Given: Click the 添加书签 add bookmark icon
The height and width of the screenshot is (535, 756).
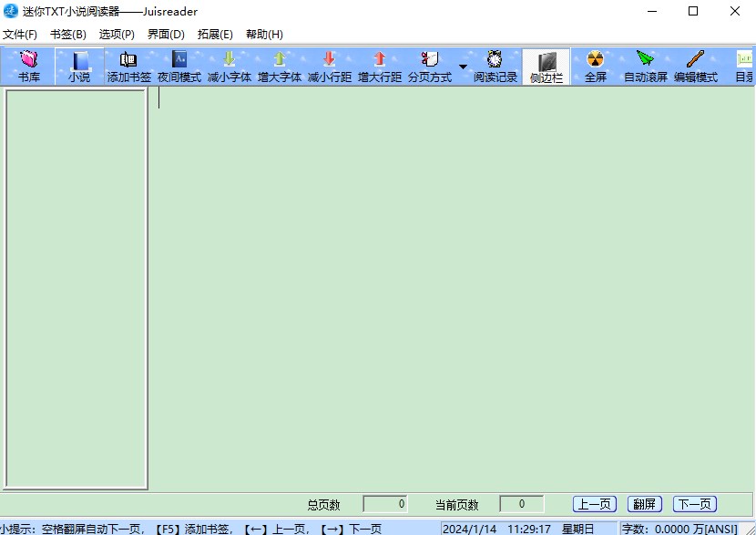Looking at the screenshot, I should coord(129,67).
